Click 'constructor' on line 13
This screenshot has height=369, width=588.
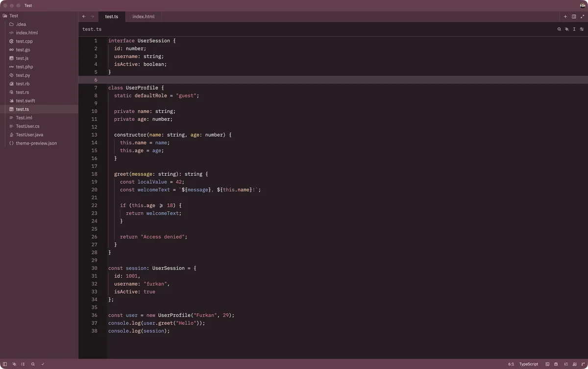130,135
